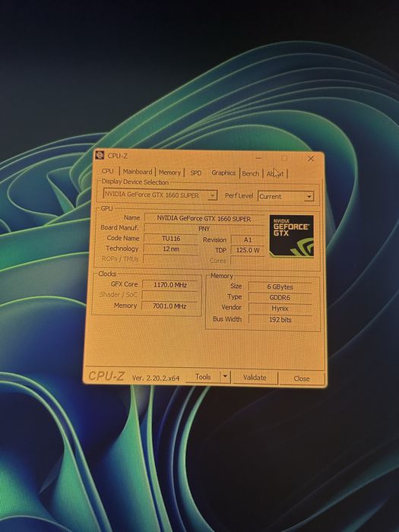Minimize the CPU-Z window
The image size is (399, 532).
pos(258,158)
